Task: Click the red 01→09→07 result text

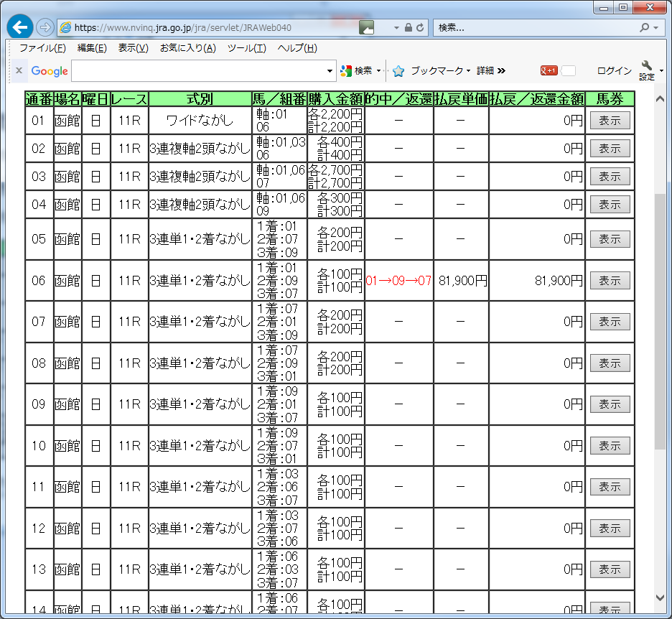Action: [x=398, y=281]
